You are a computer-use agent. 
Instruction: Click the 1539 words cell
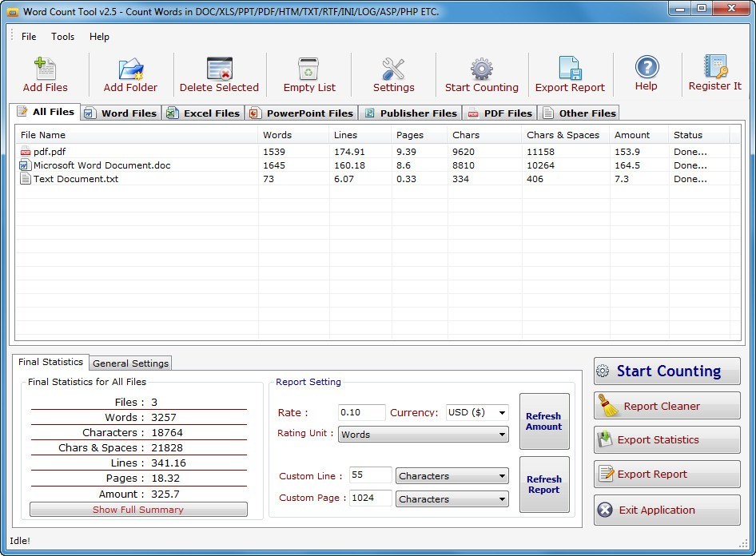pos(274,152)
